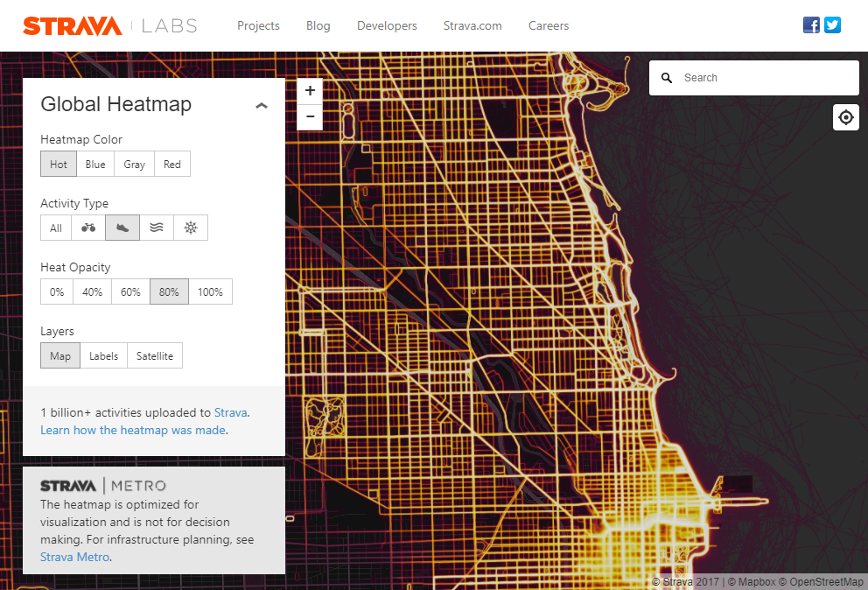Switch layer to Map

(60, 355)
